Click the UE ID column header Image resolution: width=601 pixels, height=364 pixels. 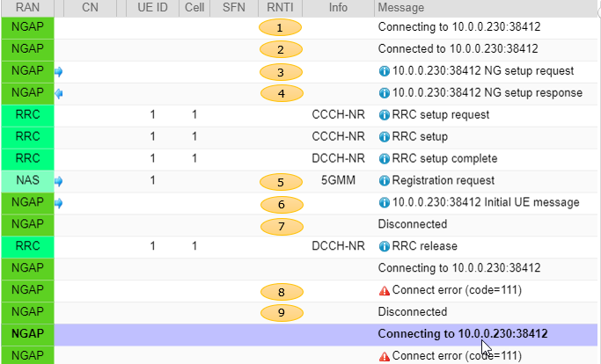tap(152, 8)
